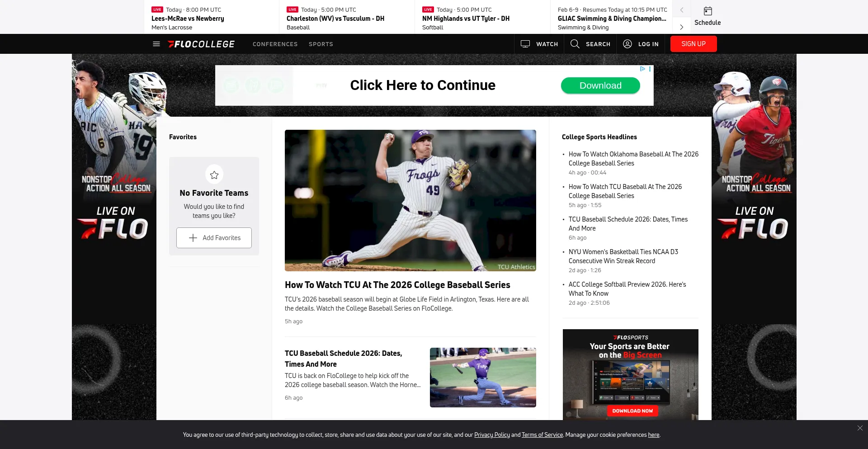
Task: Show next events in ticker
Action: [682, 27]
